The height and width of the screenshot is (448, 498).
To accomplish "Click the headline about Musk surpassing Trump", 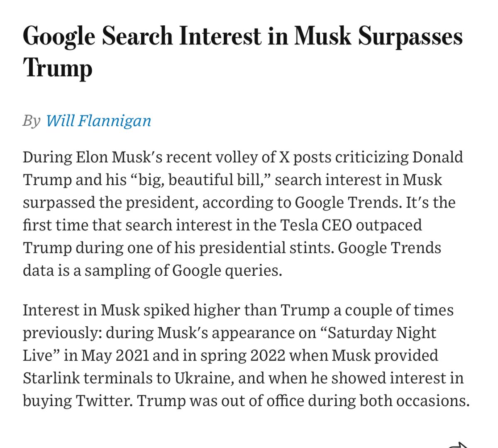I will pyautogui.click(x=243, y=51).
